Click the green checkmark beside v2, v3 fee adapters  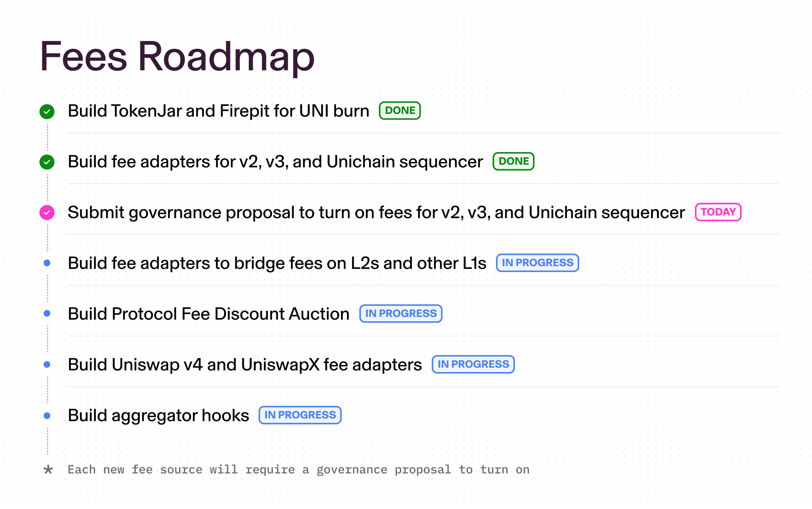pos(47,162)
